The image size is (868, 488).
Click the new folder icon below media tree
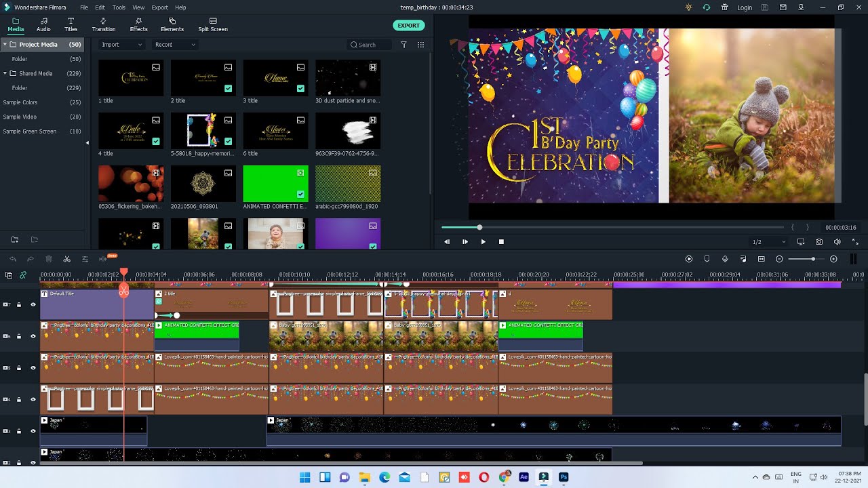15,240
